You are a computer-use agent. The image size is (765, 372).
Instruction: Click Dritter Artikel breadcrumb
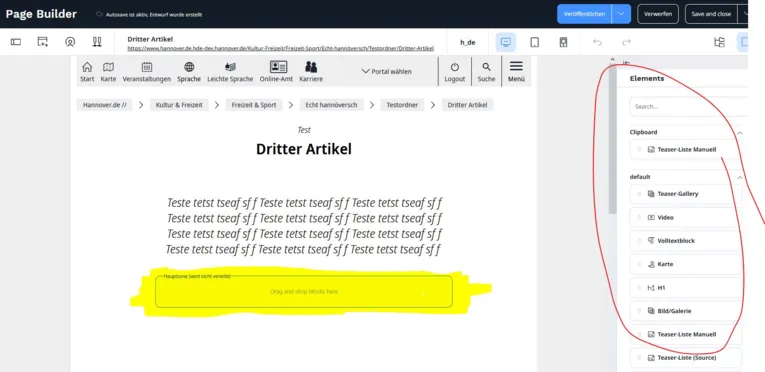click(467, 105)
